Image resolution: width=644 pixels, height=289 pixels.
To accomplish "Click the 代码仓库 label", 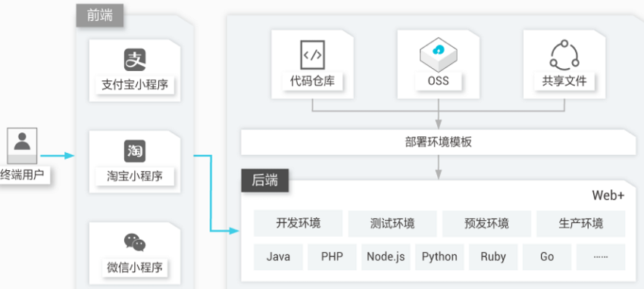I will pyautogui.click(x=313, y=81).
